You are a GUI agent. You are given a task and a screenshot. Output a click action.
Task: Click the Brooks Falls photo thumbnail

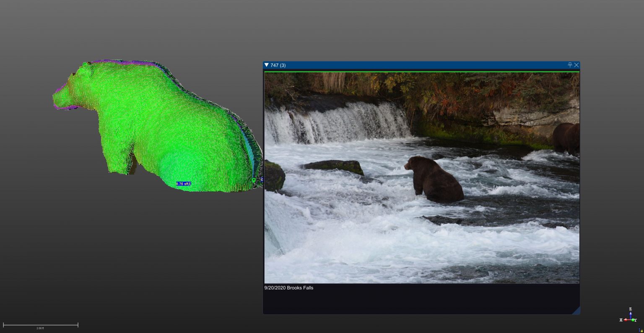[x=421, y=178]
